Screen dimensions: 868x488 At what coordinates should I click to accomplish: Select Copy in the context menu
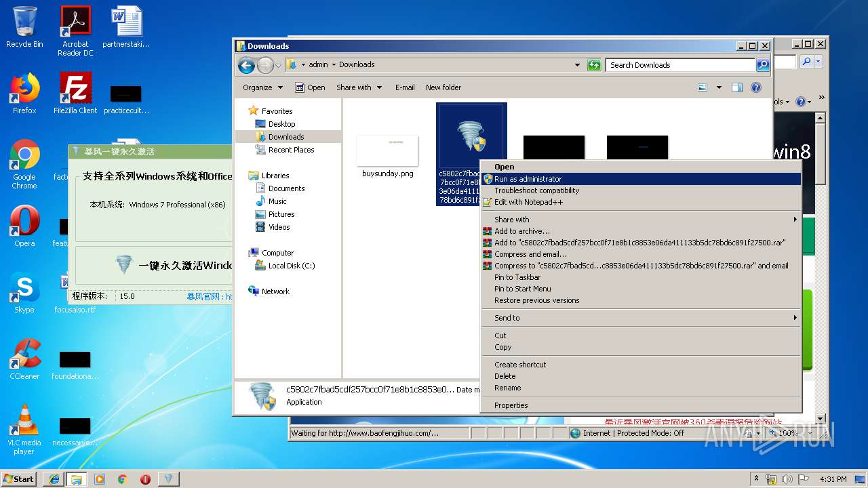tap(641, 347)
